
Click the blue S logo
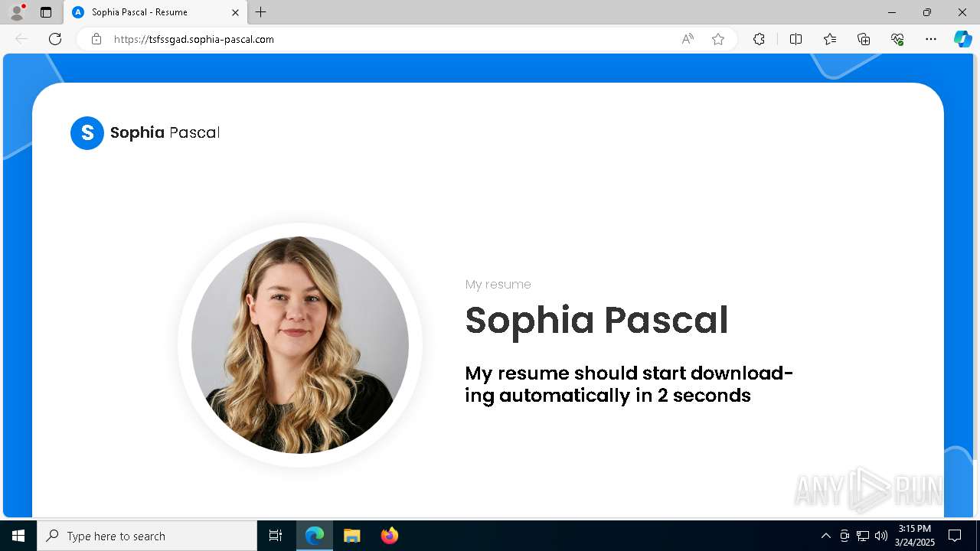87,133
